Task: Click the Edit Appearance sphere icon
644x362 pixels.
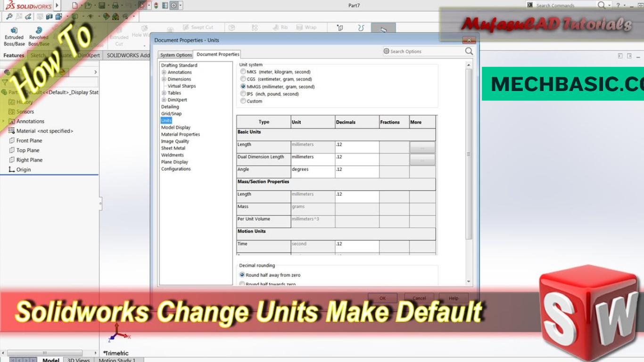Action: [x=107, y=16]
